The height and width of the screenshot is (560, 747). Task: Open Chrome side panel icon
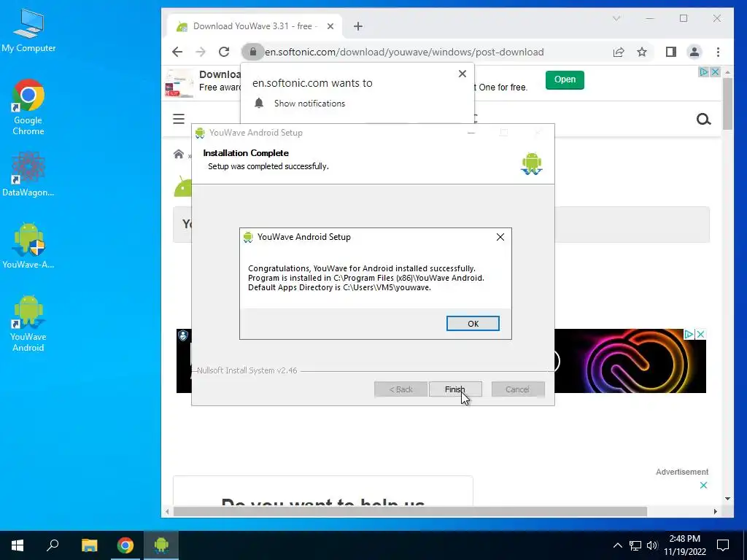tap(671, 52)
